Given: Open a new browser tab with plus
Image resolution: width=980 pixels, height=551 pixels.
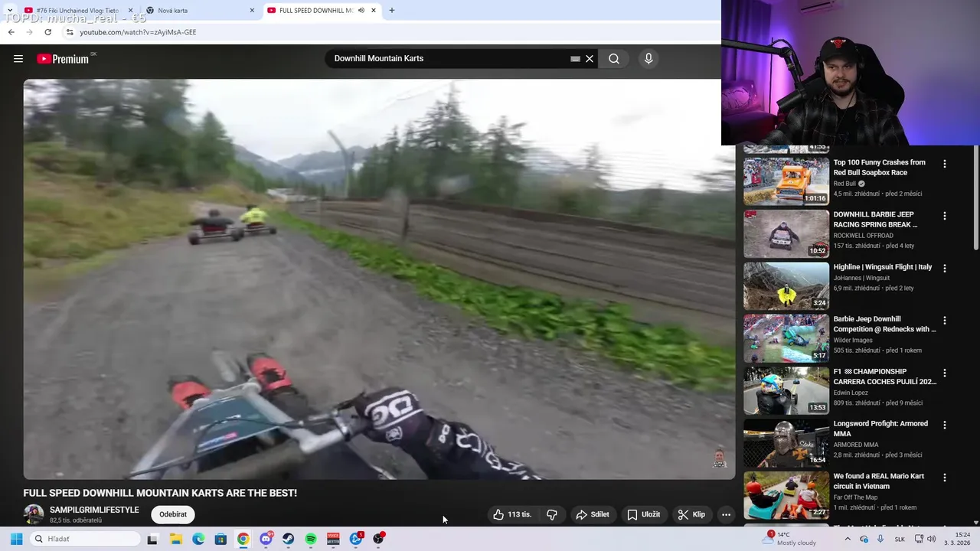Looking at the screenshot, I should click(392, 11).
